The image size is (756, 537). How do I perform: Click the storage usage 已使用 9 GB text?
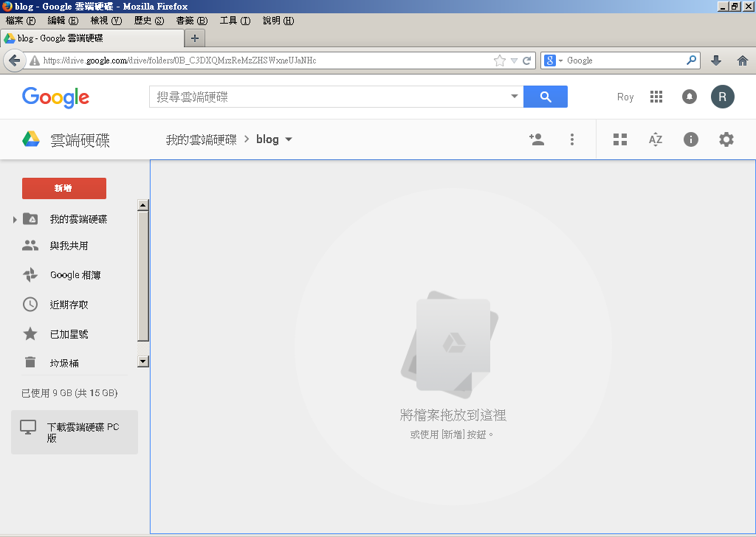(x=69, y=393)
